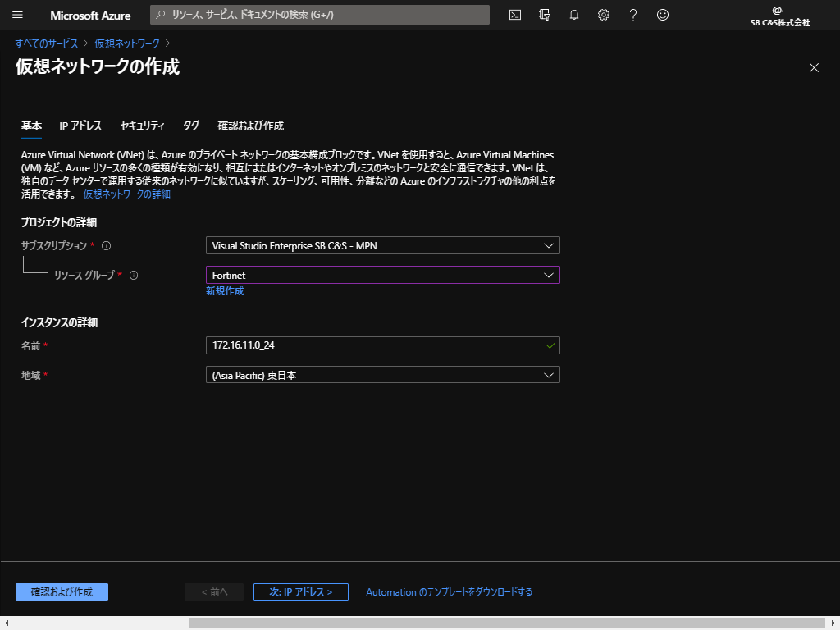Click the scrollbar right arrow
Screen dimensions: 840x630
[x=833, y=623]
